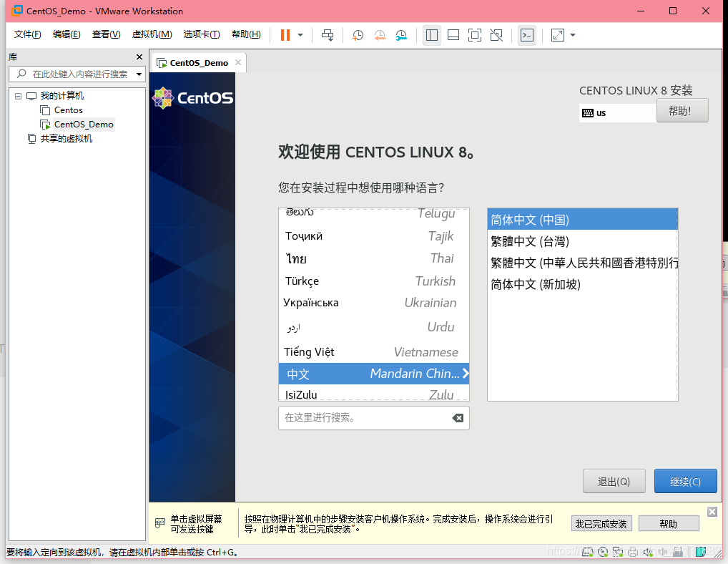The width and height of the screenshot is (728, 564).
Task: Open the 编辑(E) menu
Action: 67,34
